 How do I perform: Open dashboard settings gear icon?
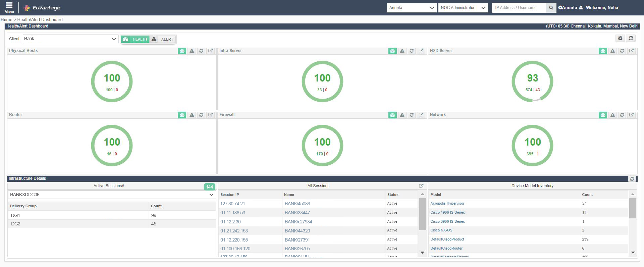point(620,38)
